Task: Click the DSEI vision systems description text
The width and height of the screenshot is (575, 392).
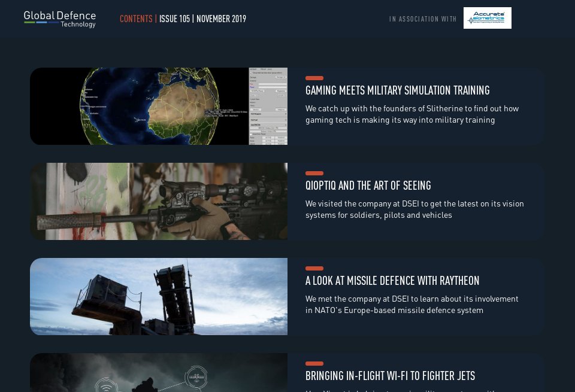Action: pyautogui.click(x=414, y=209)
